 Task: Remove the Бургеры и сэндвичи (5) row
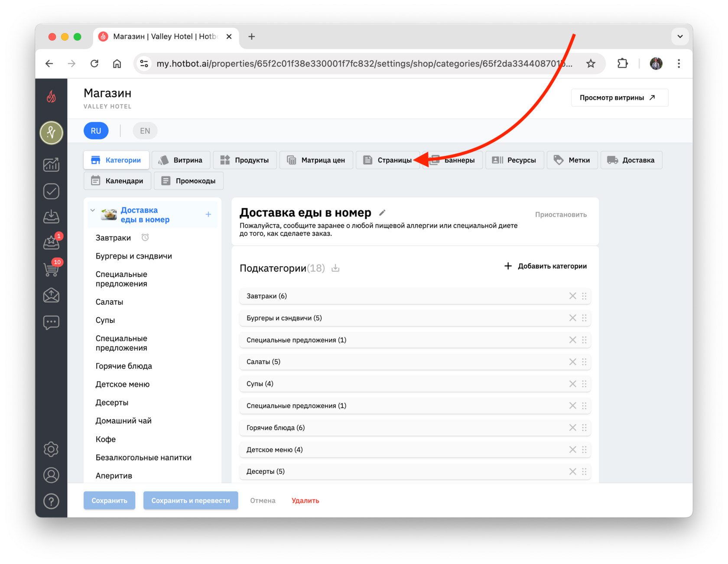coord(572,318)
